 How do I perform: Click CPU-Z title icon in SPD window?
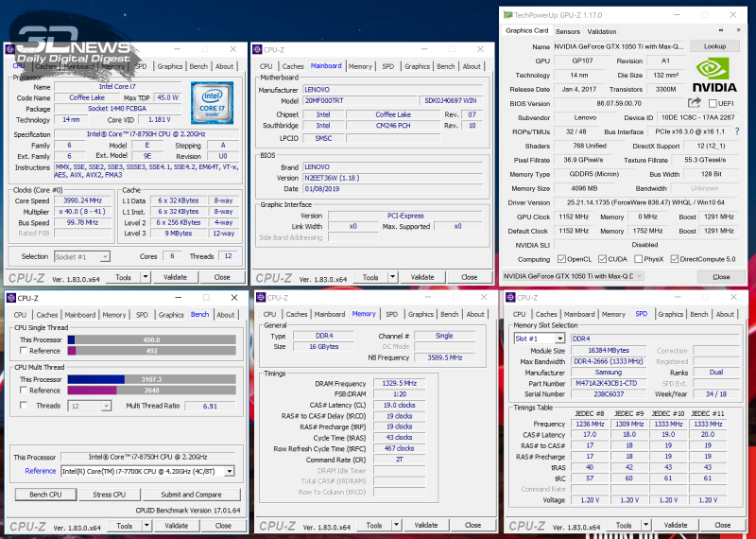510,298
